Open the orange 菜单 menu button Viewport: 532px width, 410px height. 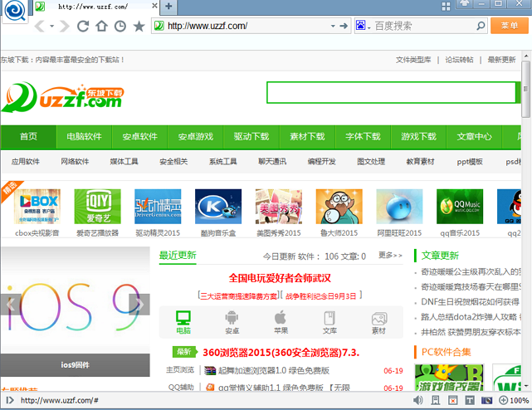(510, 26)
